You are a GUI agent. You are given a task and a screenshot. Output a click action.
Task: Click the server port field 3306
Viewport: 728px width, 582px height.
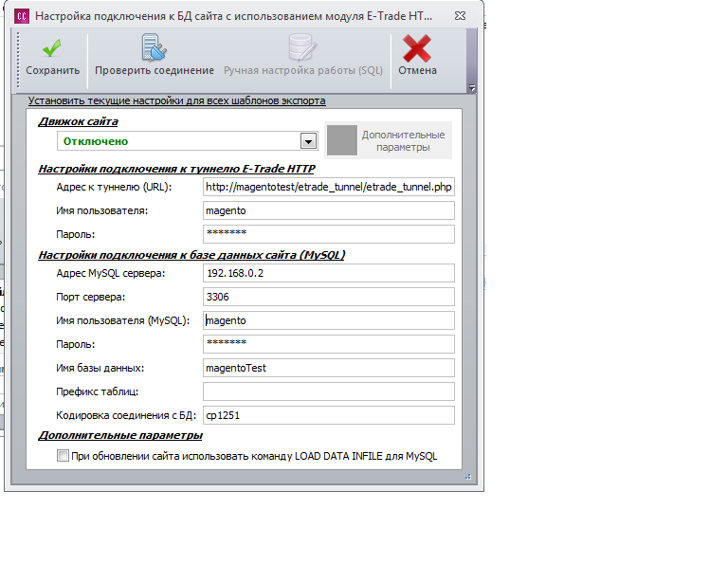pos(329,297)
